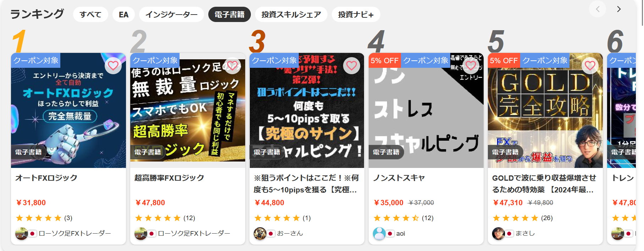Screen dimensions: 644x251
Task: Open seller avatar of おーさん
Action: tap(260, 233)
